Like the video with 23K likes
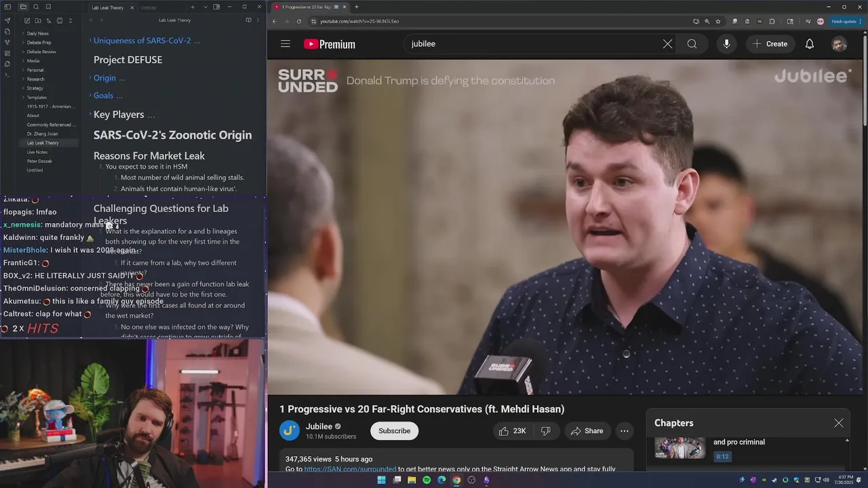The height and width of the screenshot is (488, 868). click(513, 431)
